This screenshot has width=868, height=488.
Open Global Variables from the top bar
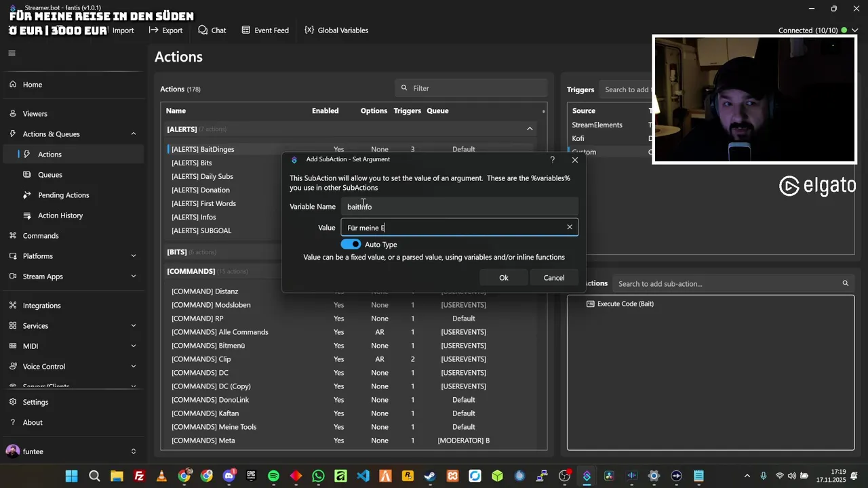[336, 30]
